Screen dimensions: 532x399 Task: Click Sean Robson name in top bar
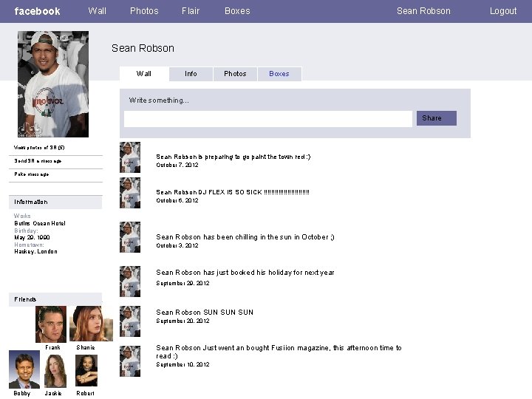tap(423, 11)
